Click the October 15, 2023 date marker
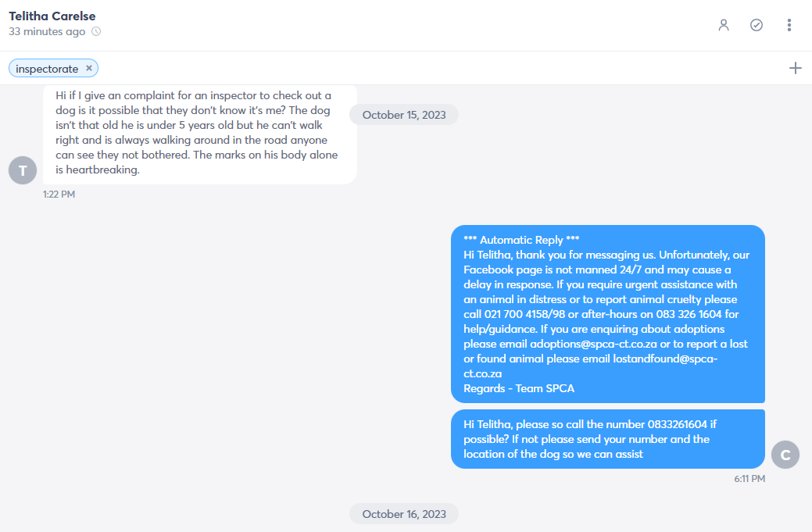The width and height of the screenshot is (812, 532). pyautogui.click(x=404, y=115)
